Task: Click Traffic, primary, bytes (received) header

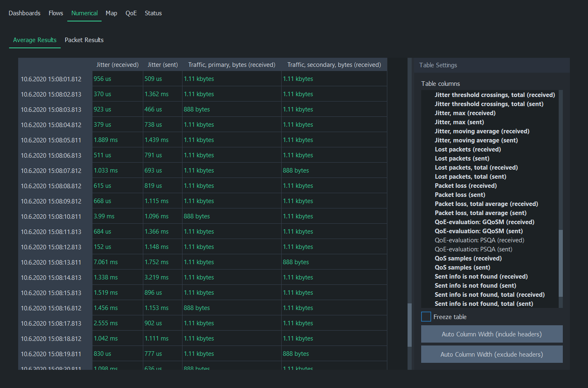Action: point(232,65)
